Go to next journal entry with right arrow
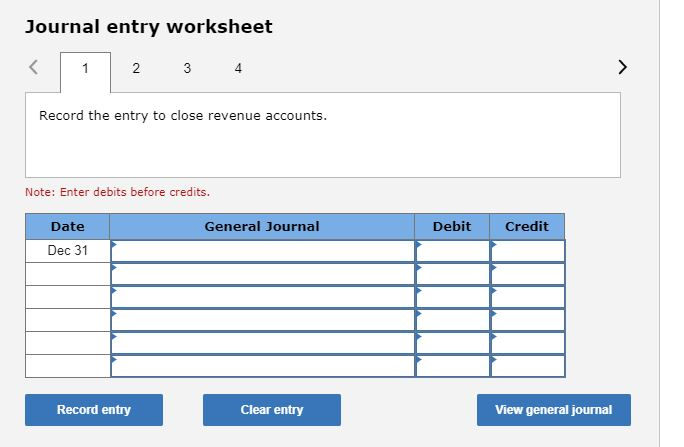This screenshot has width=684, height=447. [x=622, y=67]
